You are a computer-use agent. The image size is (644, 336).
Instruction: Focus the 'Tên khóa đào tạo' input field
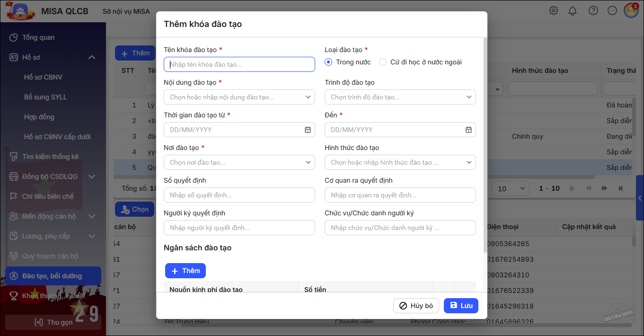[x=239, y=64]
